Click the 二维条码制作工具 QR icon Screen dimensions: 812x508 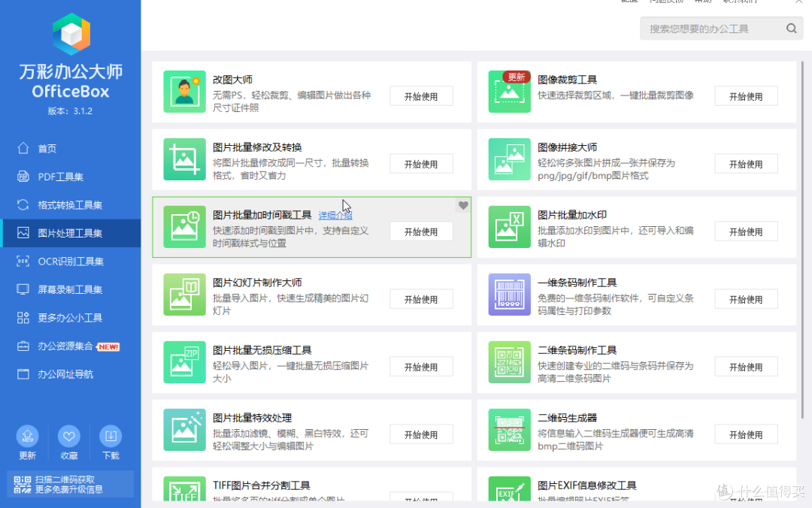tap(509, 362)
